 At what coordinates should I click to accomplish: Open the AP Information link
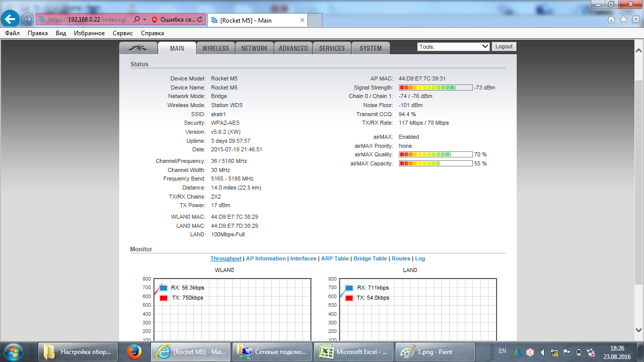pos(266,258)
